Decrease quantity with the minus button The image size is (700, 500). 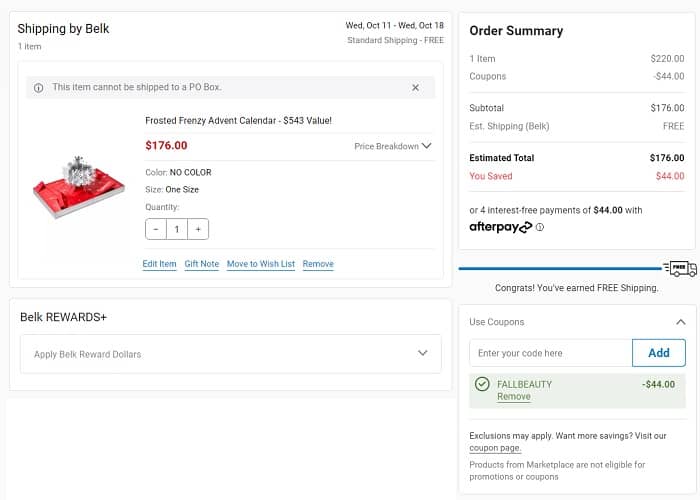coord(156,229)
